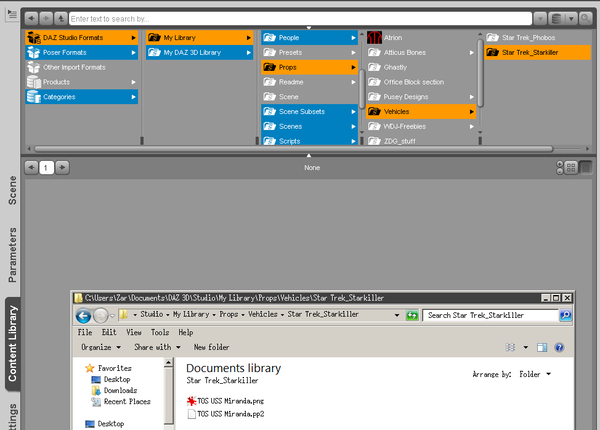The image size is (600, 430).
Task: Open the dropdown arrow beside the database icon
Action: [571, 18]
